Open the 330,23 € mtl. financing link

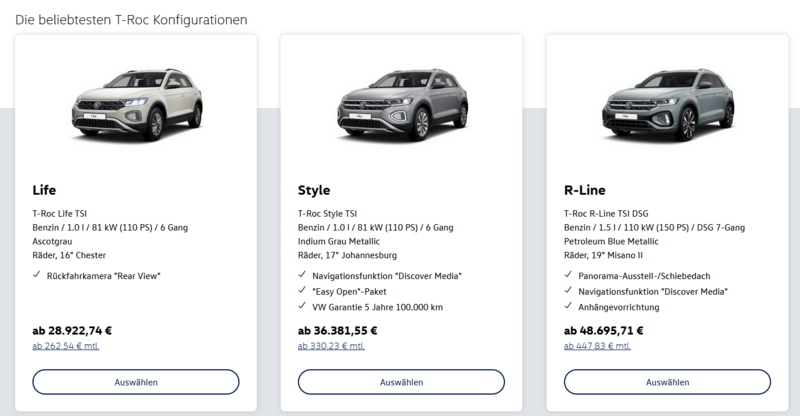pyautogui.click(x=332, y=346)
